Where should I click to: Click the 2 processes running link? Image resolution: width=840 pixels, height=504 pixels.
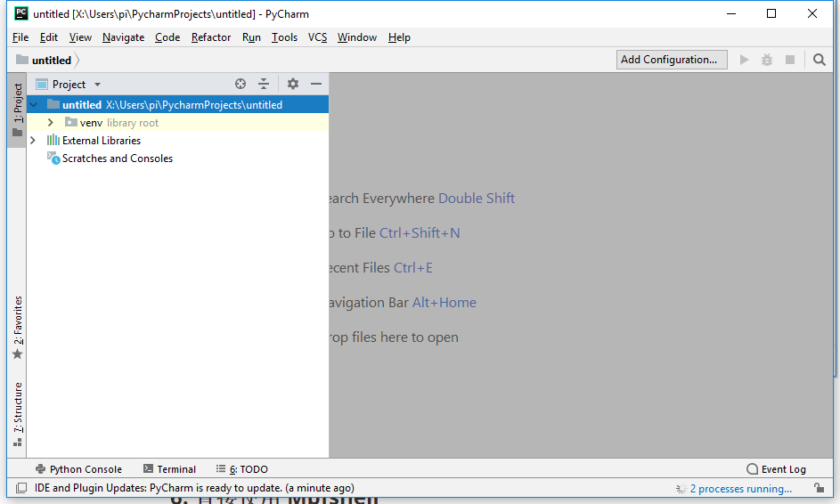click(x=740, y=489)
